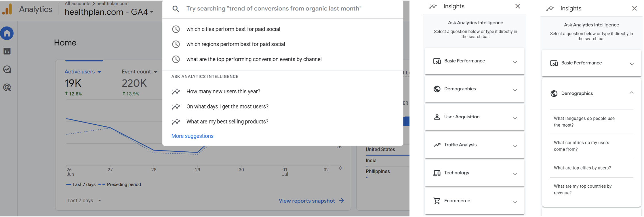Expand the Traffic Analysis section
Image resolution: width=644 pixels, height=217 pixels.
tap(475, 145)
